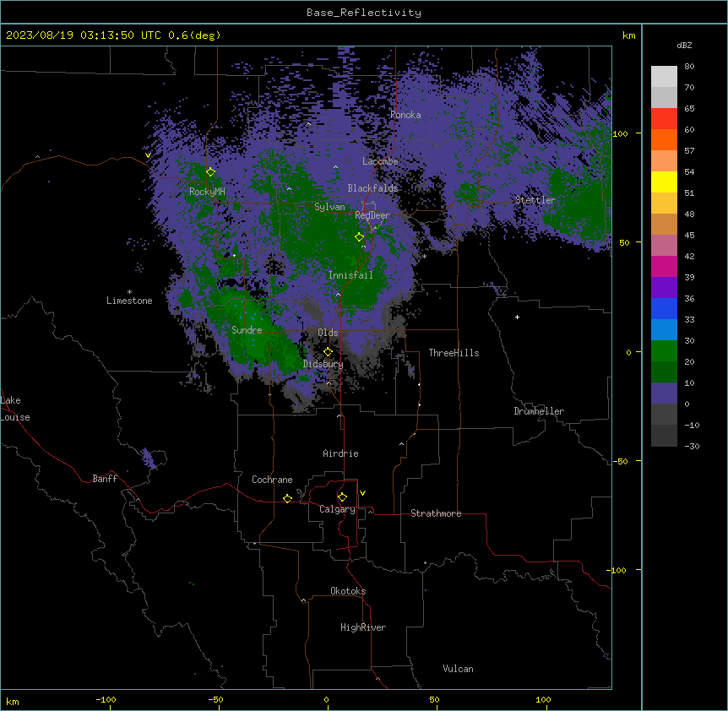Click the violet 39 dBZ legend swatch
Screen dimensions: 728x711
coord(664,288)
